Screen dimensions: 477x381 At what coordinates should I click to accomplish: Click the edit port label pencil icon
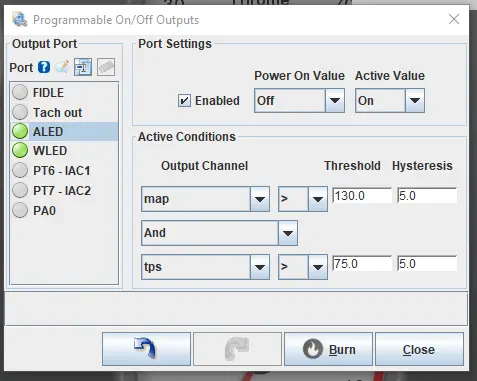click(62, 67)
